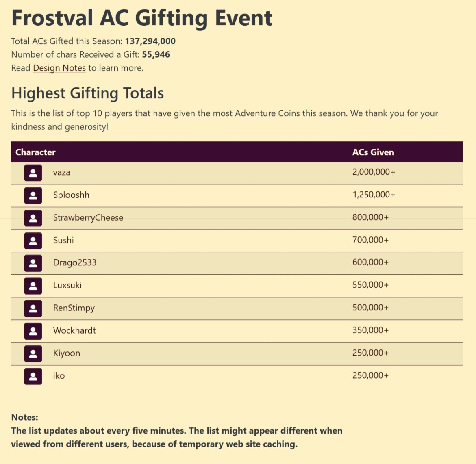Click StrawberryCheese's avatar icon
This screenshot has height=464, width=476.
(33, 218)
